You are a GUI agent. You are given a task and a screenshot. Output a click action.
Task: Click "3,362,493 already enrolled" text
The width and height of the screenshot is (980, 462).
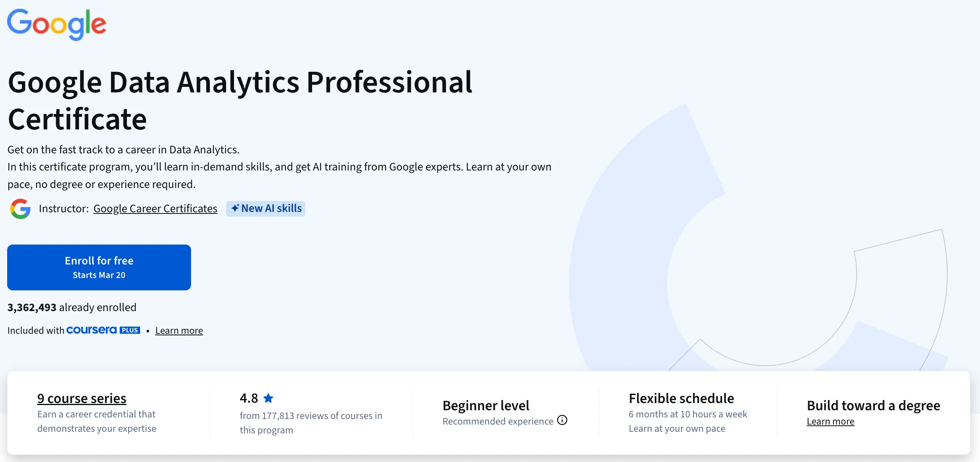[72, 307]
